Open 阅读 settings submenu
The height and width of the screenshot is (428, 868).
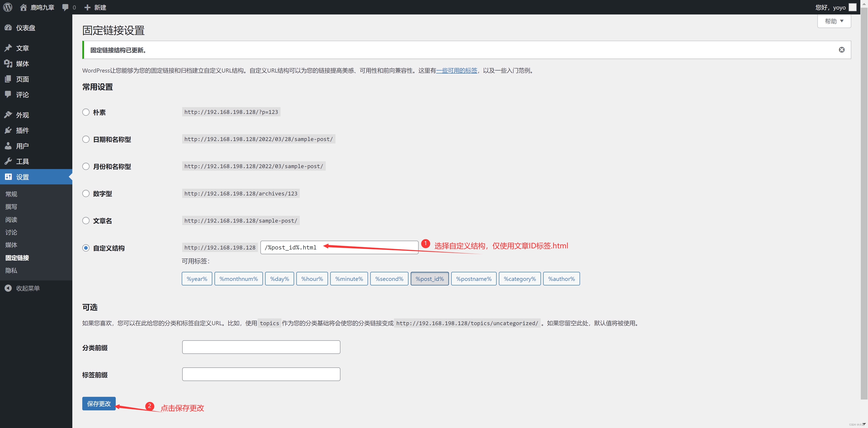11,220
